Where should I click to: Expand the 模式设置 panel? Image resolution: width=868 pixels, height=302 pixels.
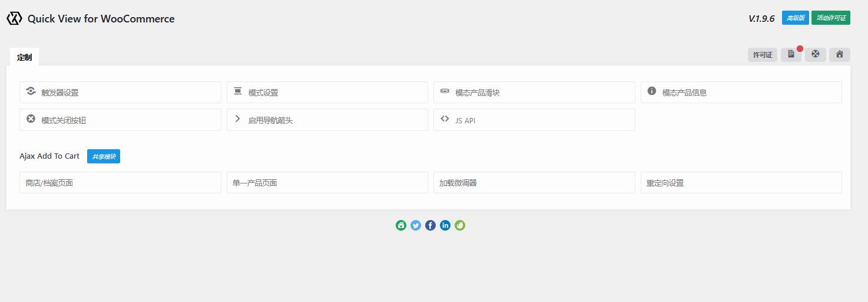click(x=327, y=92)
